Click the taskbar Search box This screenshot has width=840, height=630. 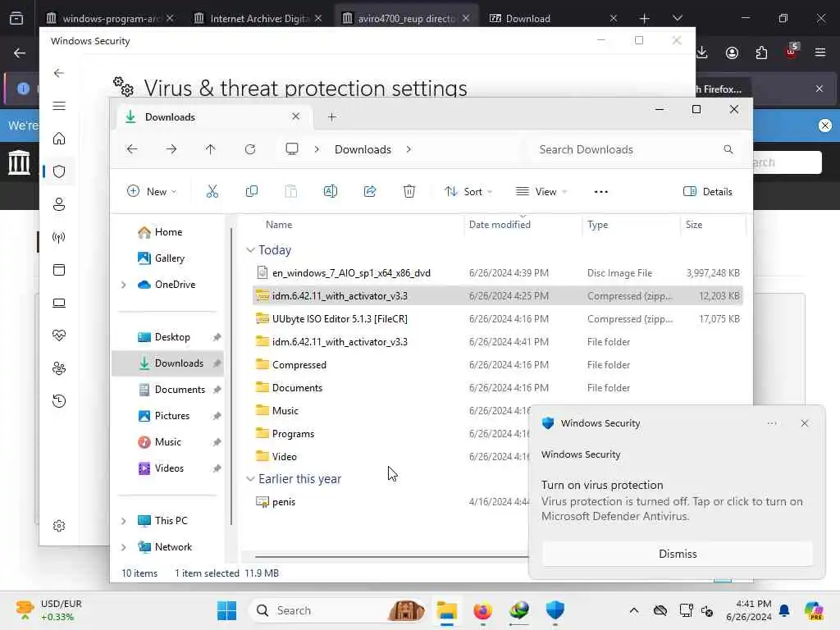pos(337,610)
